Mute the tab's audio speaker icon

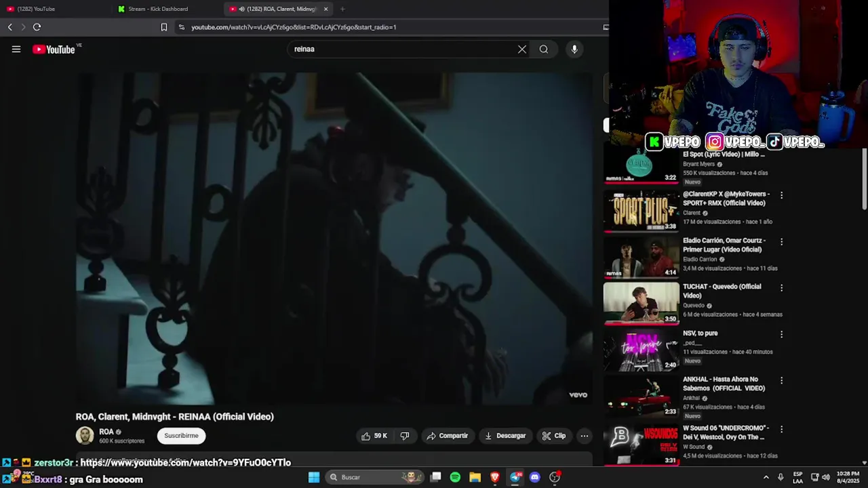[x=242, y=9]
